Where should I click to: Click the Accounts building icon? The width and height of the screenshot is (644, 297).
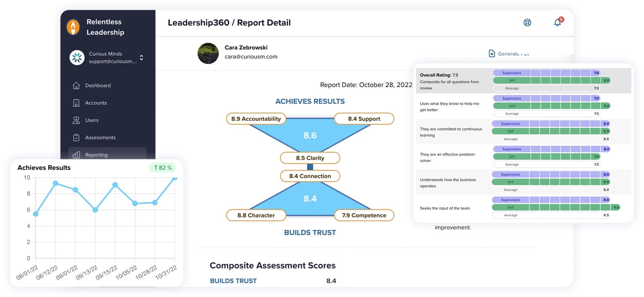[76, 103]
